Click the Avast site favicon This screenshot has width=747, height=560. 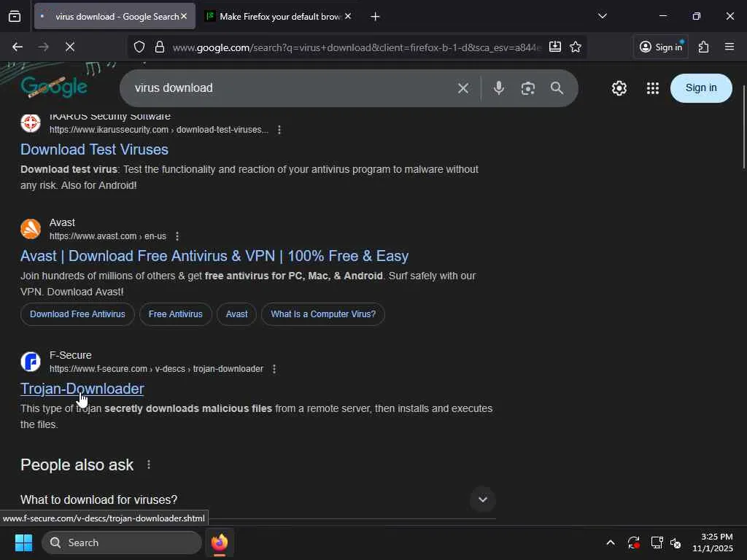[31, 229]
